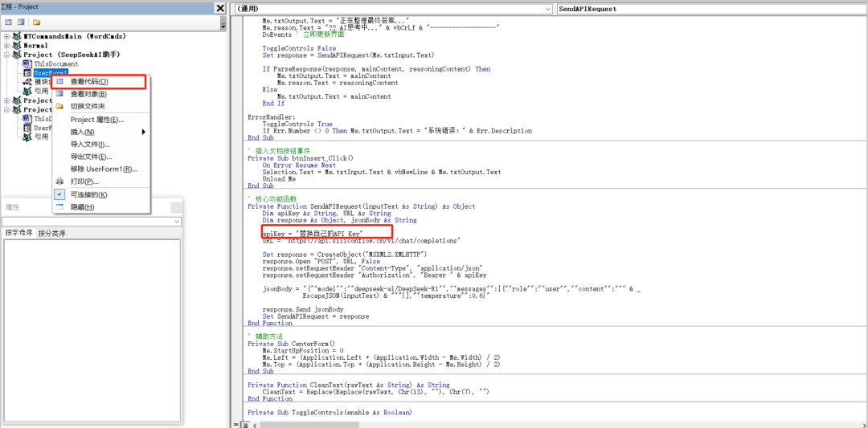Switch to the 按分类序 properties tab
This screenshot has width=868, height=428.
coord(52,234)
